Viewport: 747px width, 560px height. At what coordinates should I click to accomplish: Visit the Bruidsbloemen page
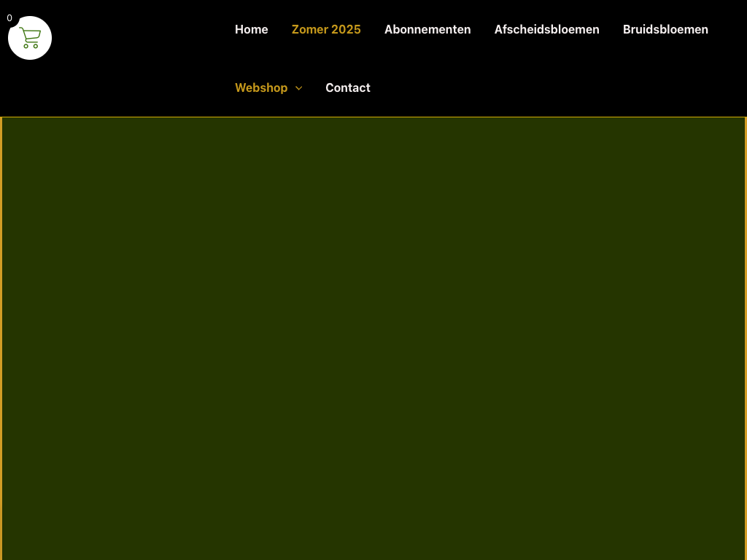point(665,29)
